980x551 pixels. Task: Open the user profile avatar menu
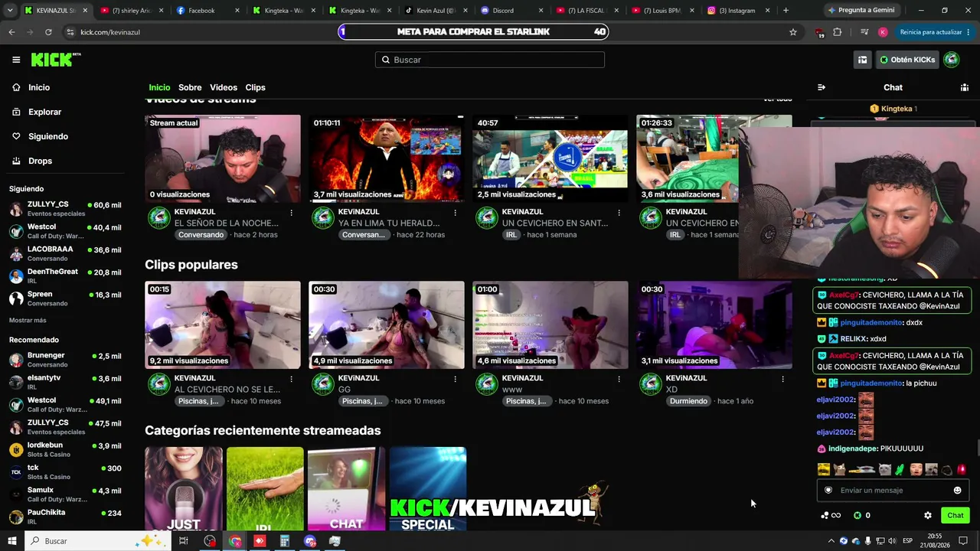pyautogui.click(x=952, y=60)
